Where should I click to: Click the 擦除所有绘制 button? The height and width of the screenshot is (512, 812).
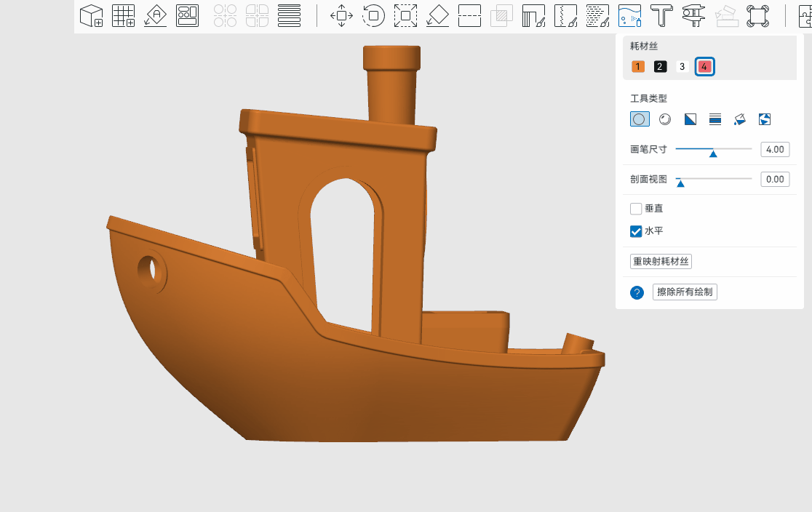tap(685, 292)
